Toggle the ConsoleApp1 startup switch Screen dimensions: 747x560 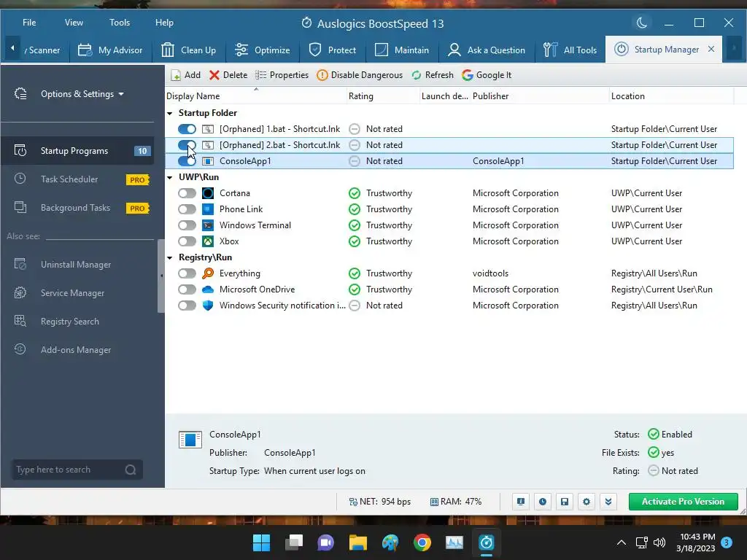[x=187, y=161]
